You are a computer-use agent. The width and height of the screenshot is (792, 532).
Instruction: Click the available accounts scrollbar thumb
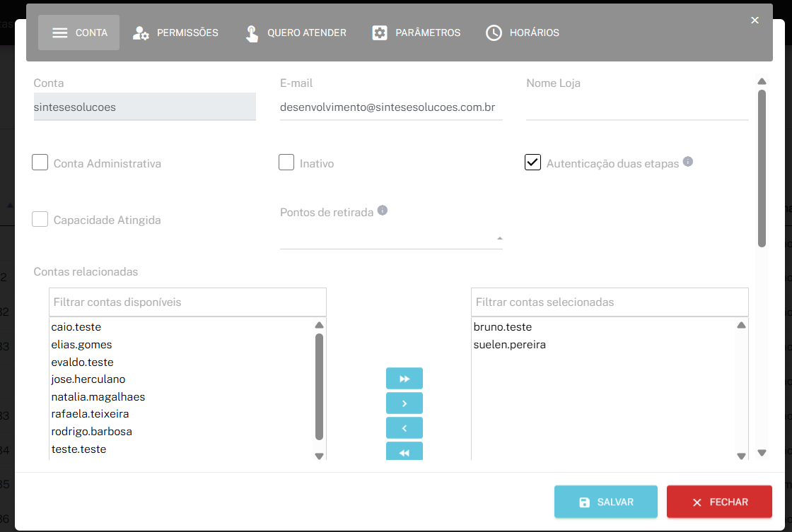tap(319, 386)
